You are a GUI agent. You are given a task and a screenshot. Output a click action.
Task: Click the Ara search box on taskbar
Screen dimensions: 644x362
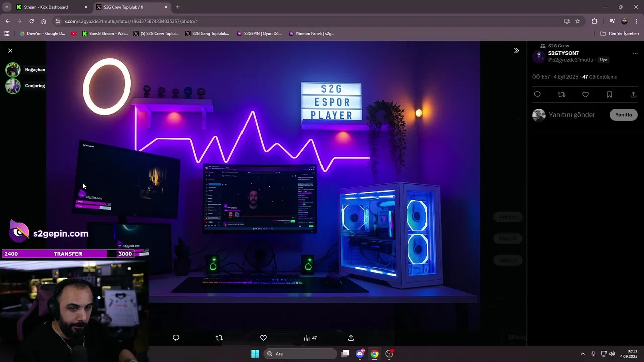[x=300, y=354]
